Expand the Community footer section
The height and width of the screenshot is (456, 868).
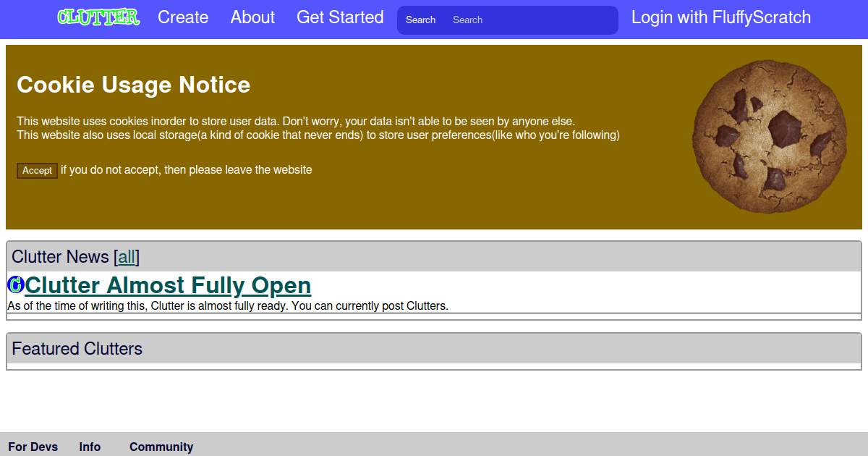point(161,447)
